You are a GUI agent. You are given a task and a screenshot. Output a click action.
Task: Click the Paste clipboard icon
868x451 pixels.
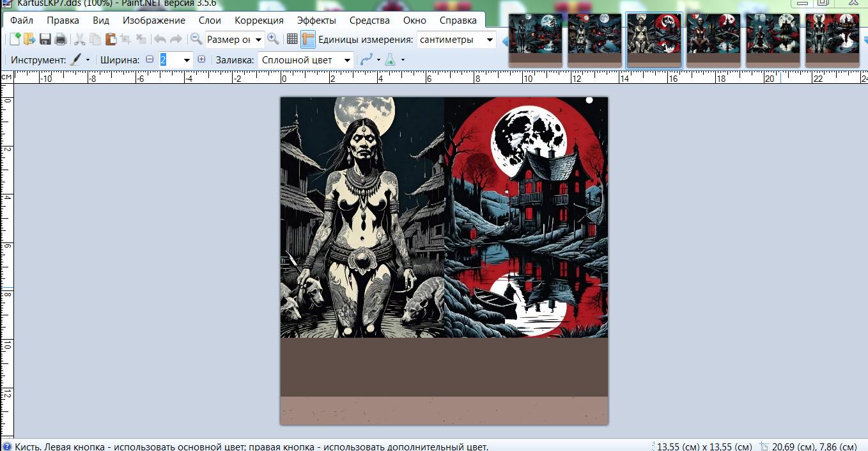[x=111, y=40]
